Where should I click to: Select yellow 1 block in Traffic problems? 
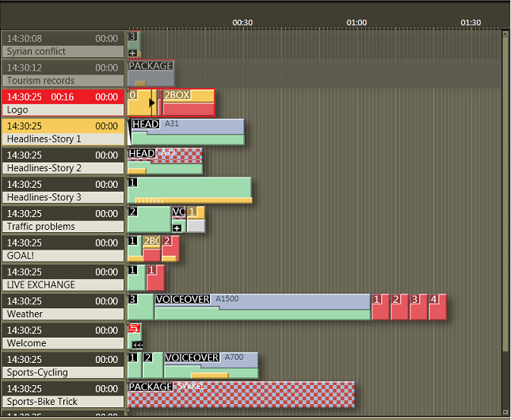(x=196, y=220)
